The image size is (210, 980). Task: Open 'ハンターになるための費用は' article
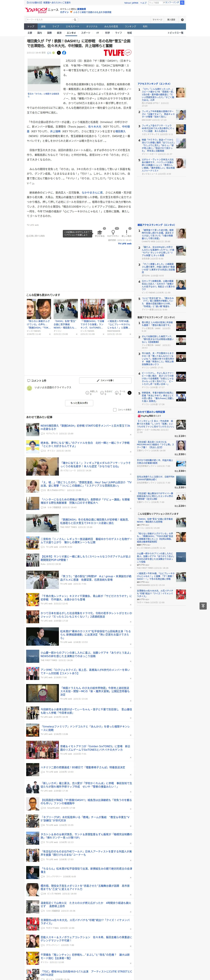click(x=85, y=501)
